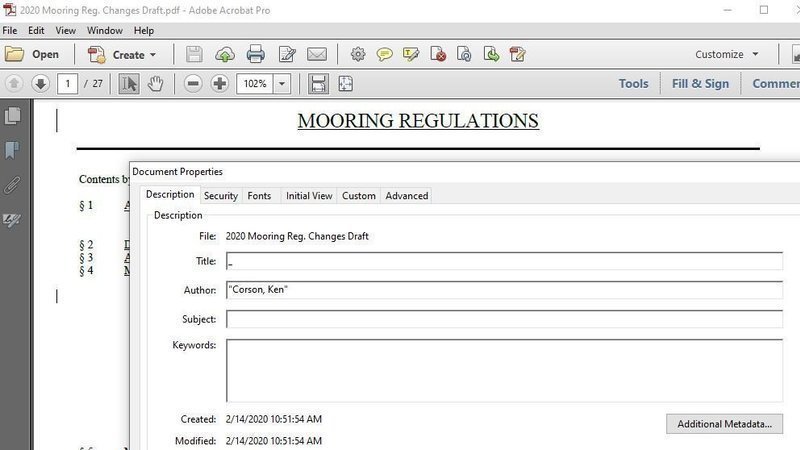Click the envelope email icon
Screen dimensions: 800x450
click(x=317, y=54)
